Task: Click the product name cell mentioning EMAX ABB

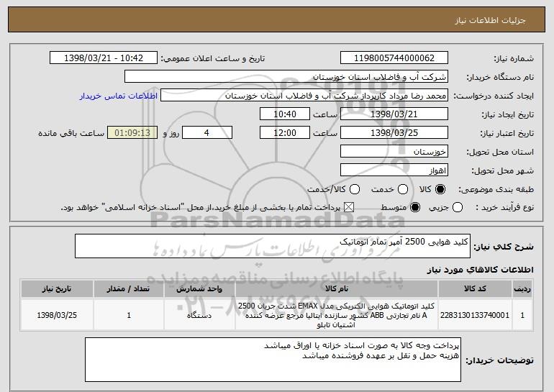Action: pyautogui.click(x=337, y=315)
